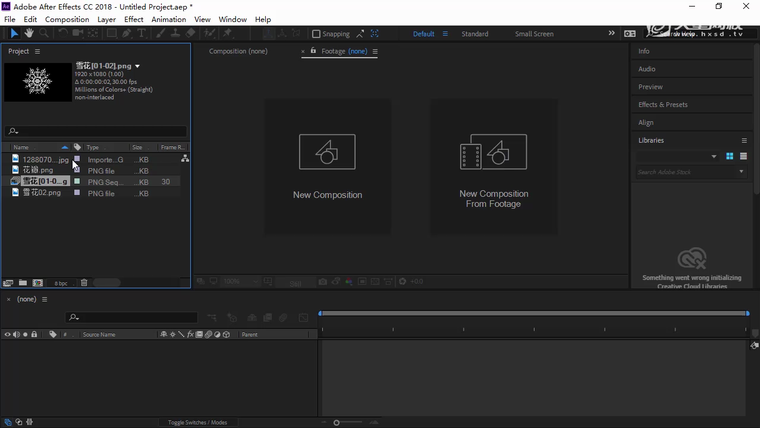Select the Hand tool

click(29, 33)
